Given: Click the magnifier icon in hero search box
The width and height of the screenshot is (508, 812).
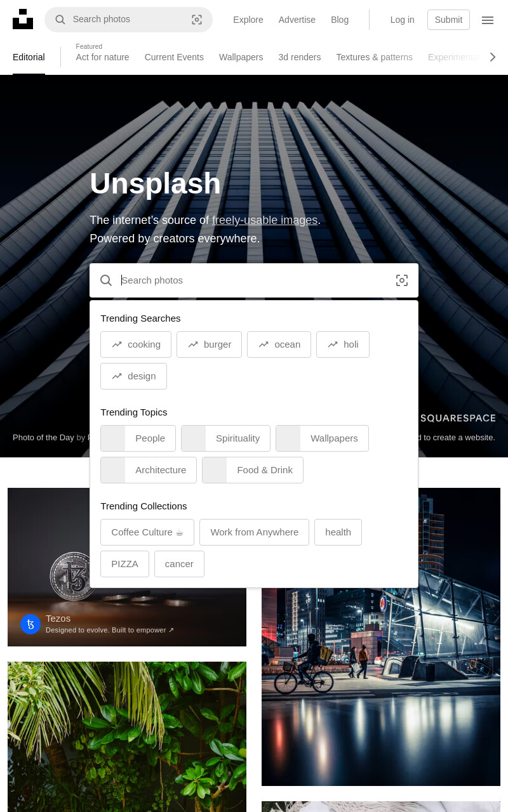Looking at the screenshot, I should 106,280.
